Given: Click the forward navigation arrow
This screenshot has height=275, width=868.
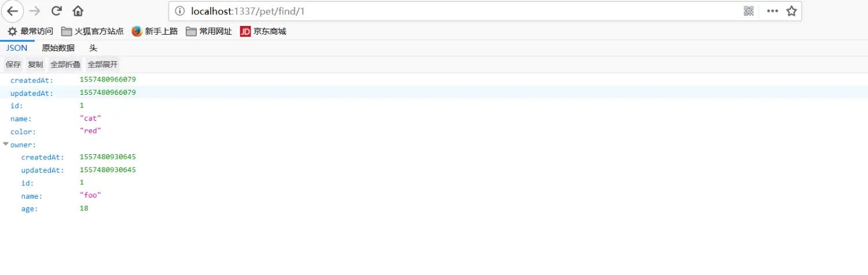Looking at the screenshot, I should pyautogui.click(x=35, y=11).
